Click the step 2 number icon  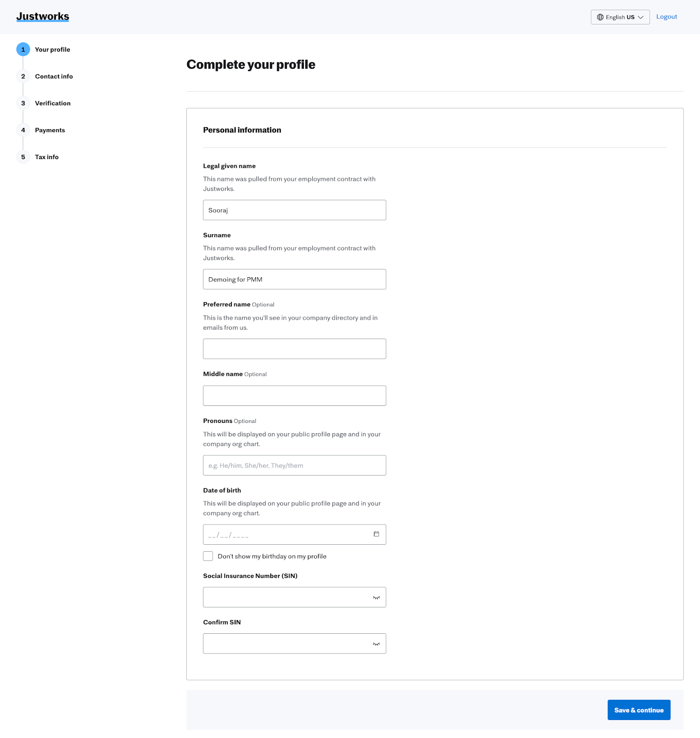pos(23,76)
